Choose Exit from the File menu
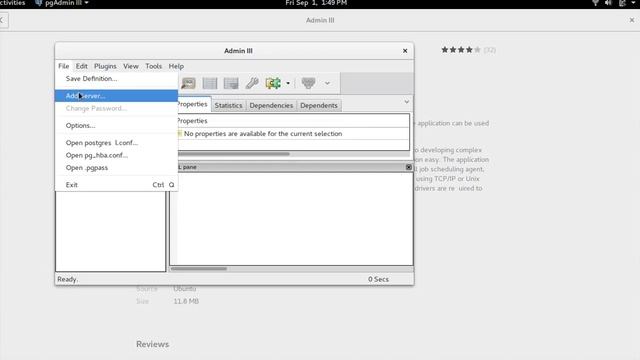 116,185
